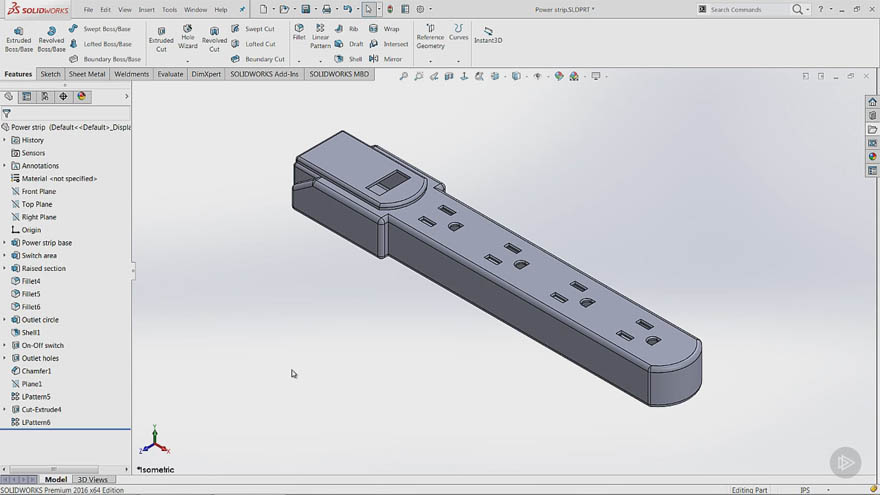Choose Lofted Boss/Base feature
The width and height of the screenshot is (880, 495).
click(x=100, y=44)
